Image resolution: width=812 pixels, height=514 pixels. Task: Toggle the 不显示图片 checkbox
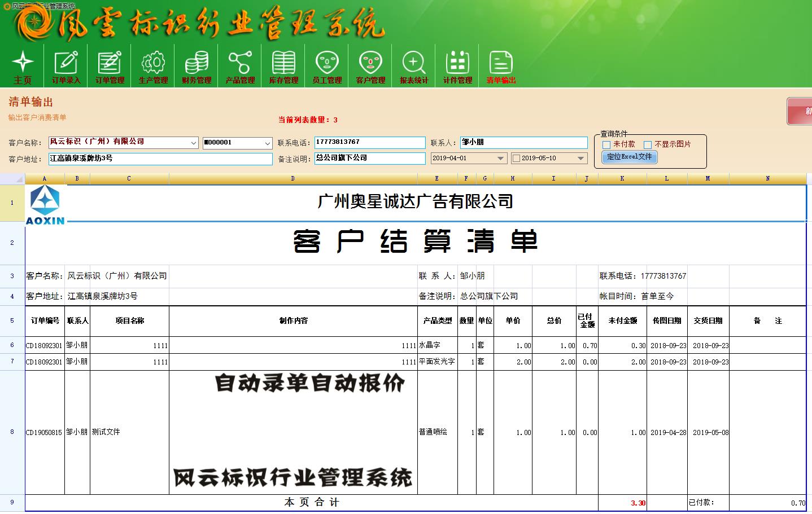[x=648, y=145]
